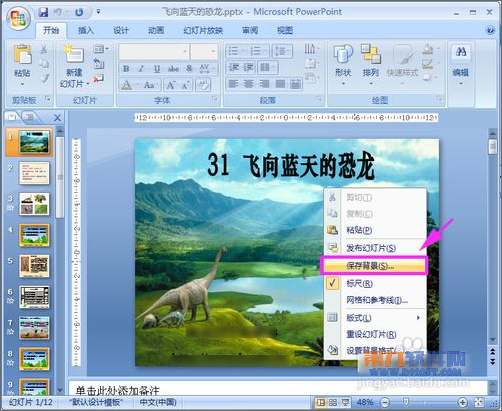Click the Delete slide icon
The height and width of the screenshot is (411, 502).
pyautogui.click(x=98, y=79)
